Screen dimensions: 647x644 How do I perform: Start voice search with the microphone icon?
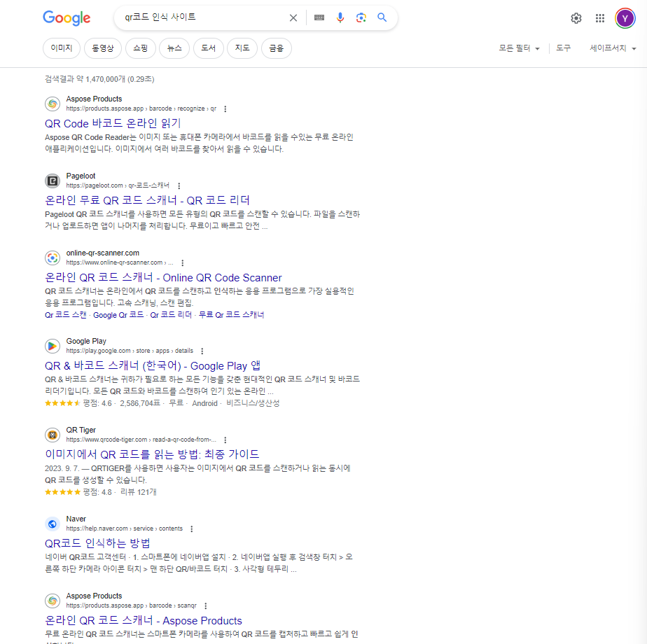pos(340,17)
